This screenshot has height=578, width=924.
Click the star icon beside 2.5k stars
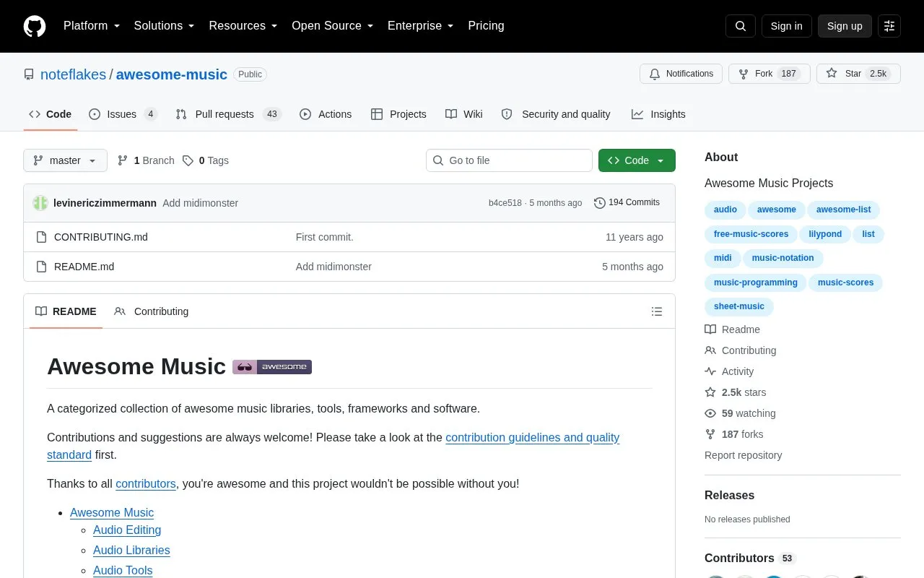coord(710,392)
